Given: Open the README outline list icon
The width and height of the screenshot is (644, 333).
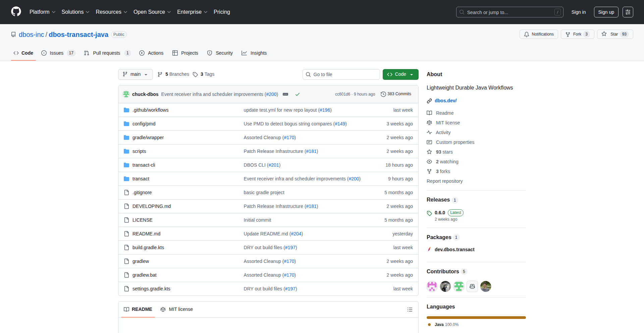Looking at the screenshot, I should 410,309.
